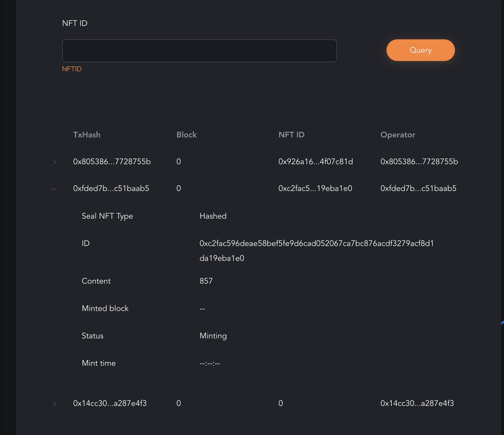Click the NFT ID column header
The height and width of the screenshot is (435, 504).
coord(291,135)
